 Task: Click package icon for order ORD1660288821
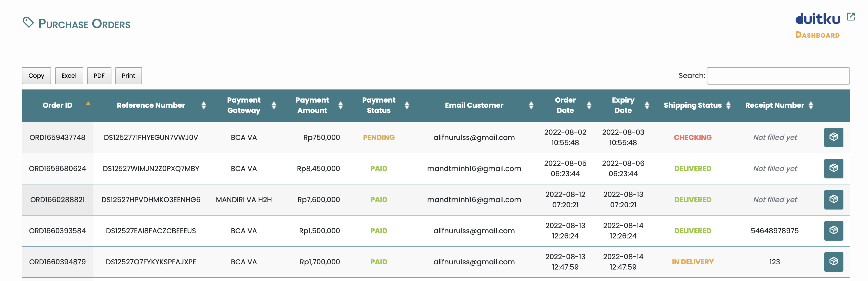(x=833, y=199)
